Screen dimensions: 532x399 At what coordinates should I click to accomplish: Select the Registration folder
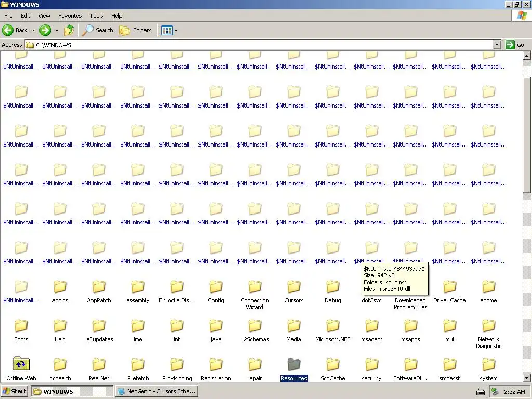[x=216, y=370]
